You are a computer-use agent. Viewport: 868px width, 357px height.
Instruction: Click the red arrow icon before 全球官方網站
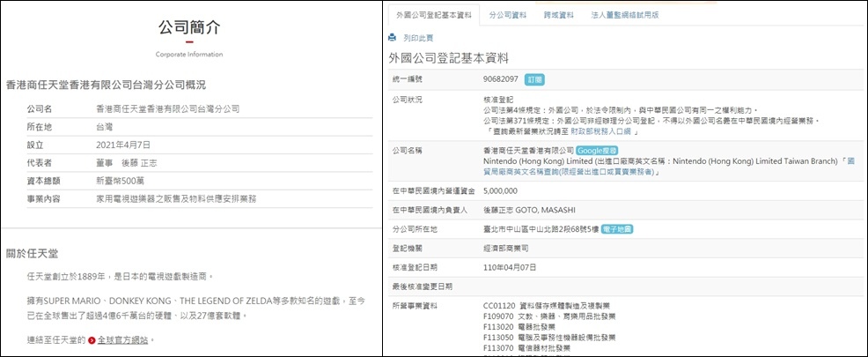(x=92, y=339)
